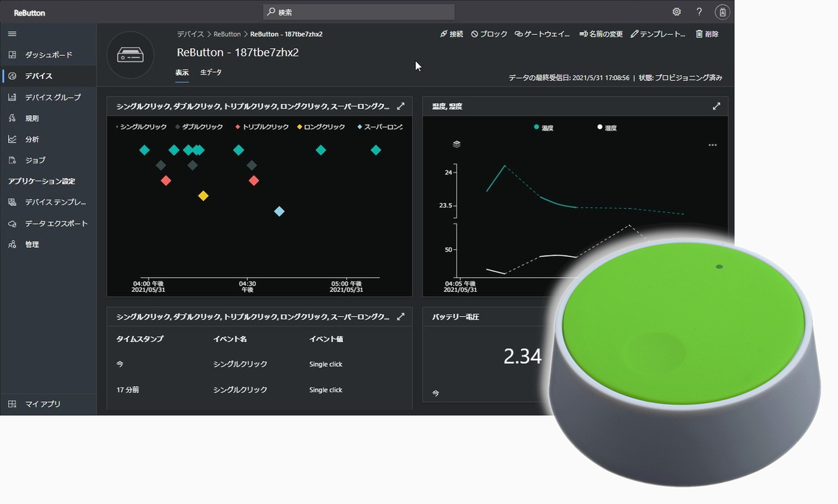Expand the click events chart tile

coord(401,106)
